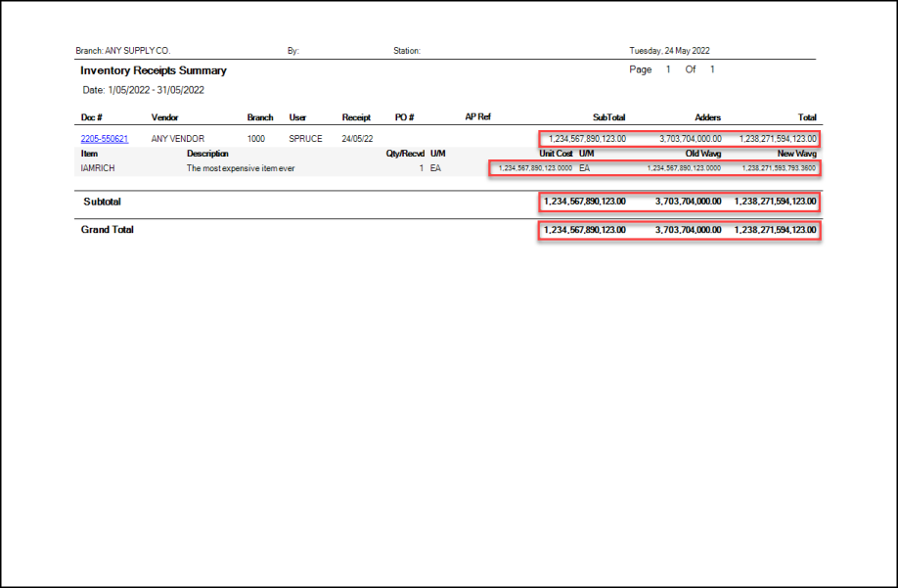The image size is (898, 588).
Task: Click final Total amount in Subtotal row
Action: 776,202
